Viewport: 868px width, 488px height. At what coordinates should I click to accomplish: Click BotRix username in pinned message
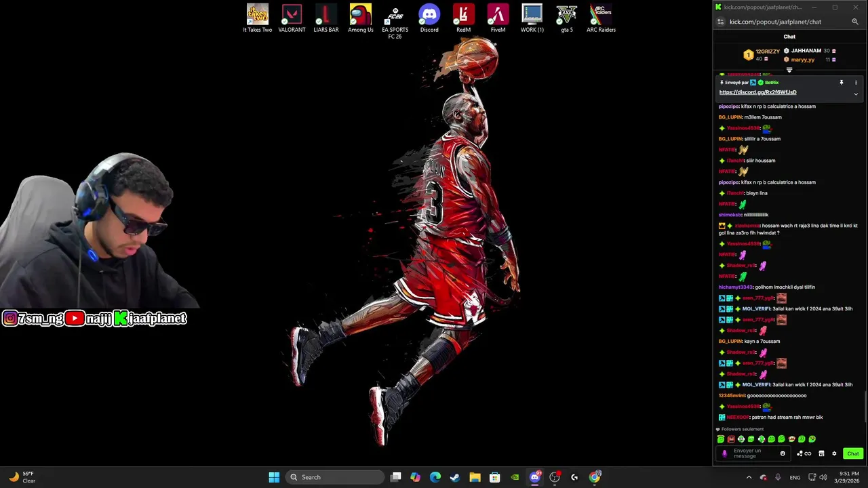pos(772,83)
